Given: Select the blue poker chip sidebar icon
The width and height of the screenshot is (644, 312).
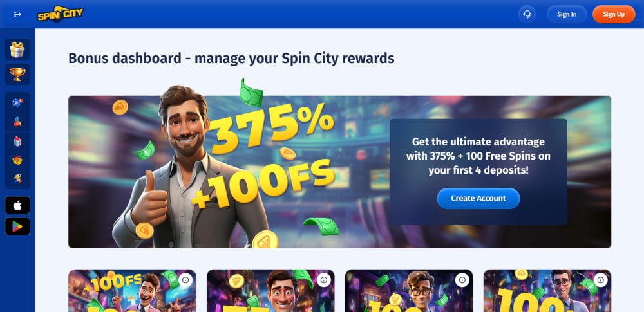Looking at the screenshot, I should pyautogui.click(x=17, y=103).
